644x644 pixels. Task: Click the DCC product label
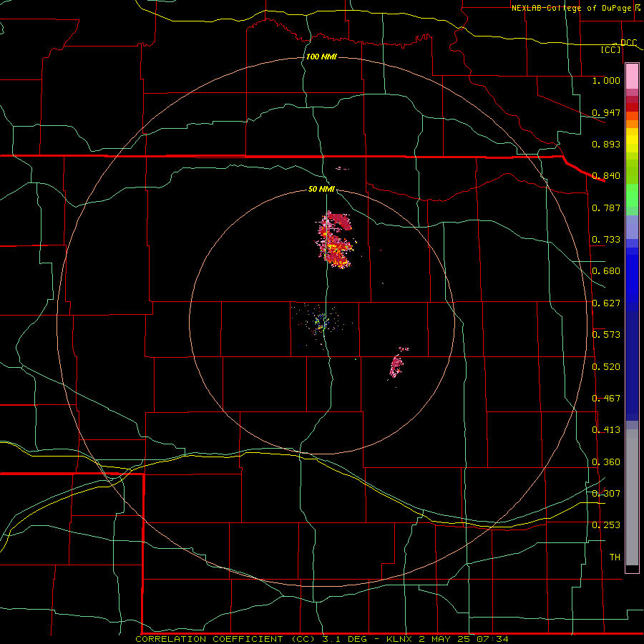coord(628,42)
